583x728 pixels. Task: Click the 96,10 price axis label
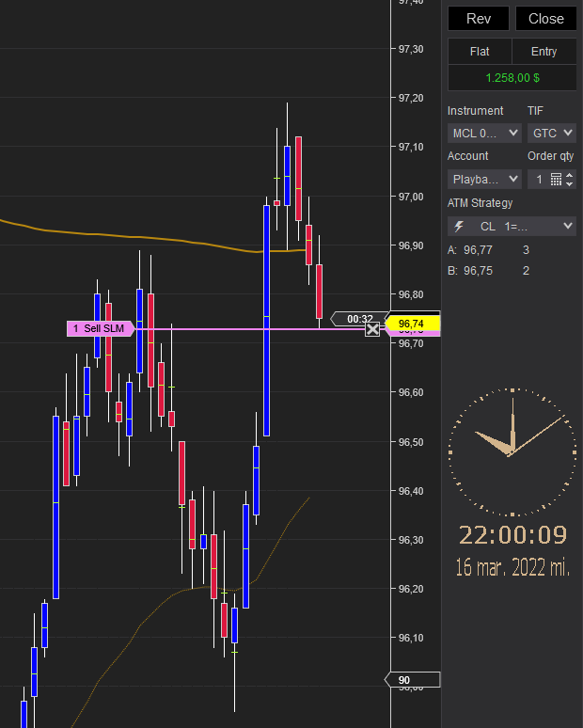[411, 638]
